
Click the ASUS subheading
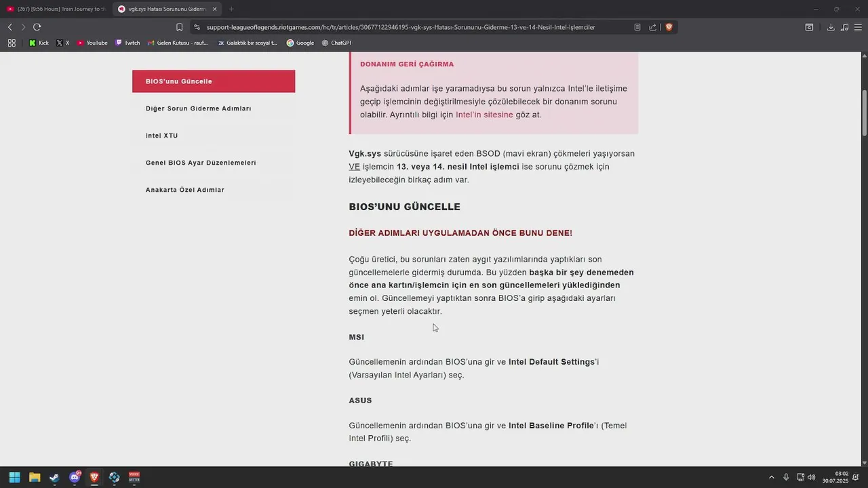click(x=360, y=401)
